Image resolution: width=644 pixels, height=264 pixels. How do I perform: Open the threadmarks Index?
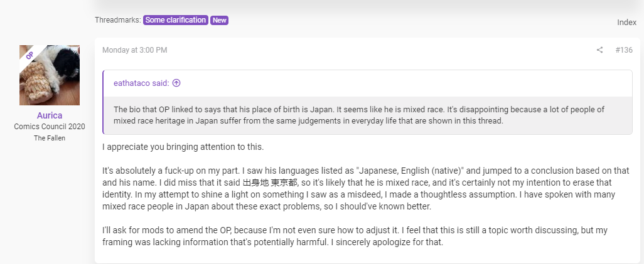click(x=627, y=23)
